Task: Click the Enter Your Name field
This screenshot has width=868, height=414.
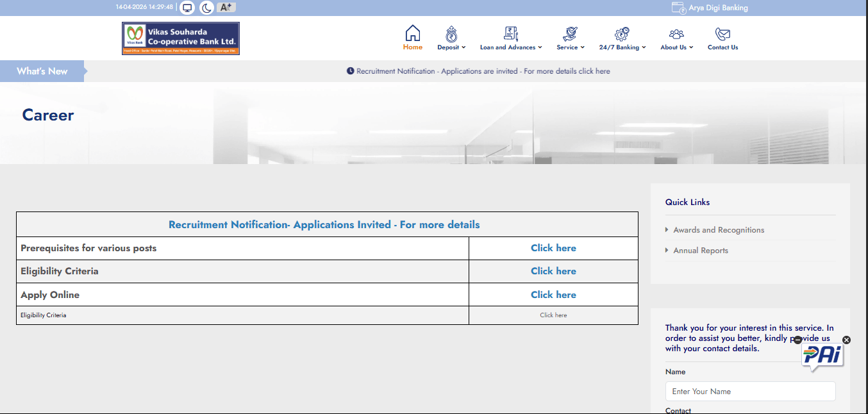Action: [x=750, y=392]
